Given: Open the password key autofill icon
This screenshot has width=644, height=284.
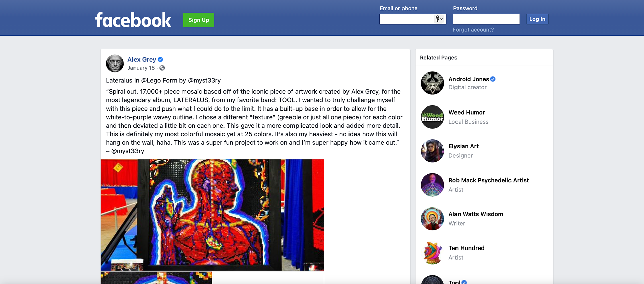Looking at the screenshot, I should [439, 19].
